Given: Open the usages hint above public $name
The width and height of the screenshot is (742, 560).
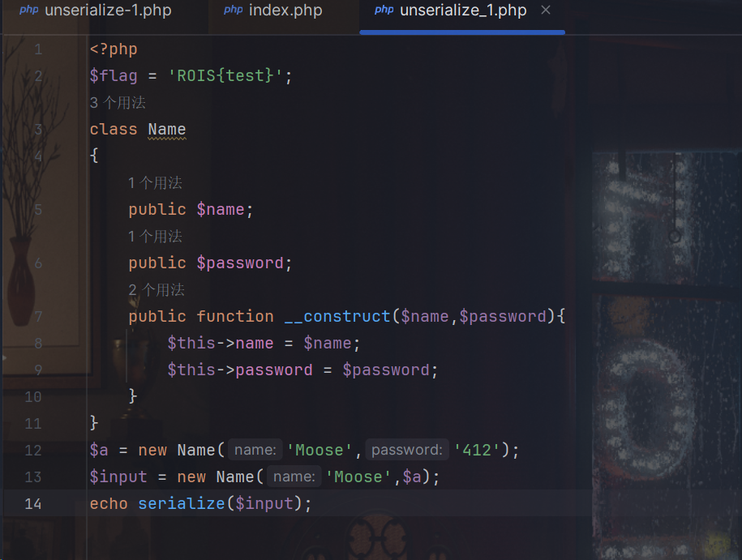Looking at the screenshot, I should (x=155, y=183).
